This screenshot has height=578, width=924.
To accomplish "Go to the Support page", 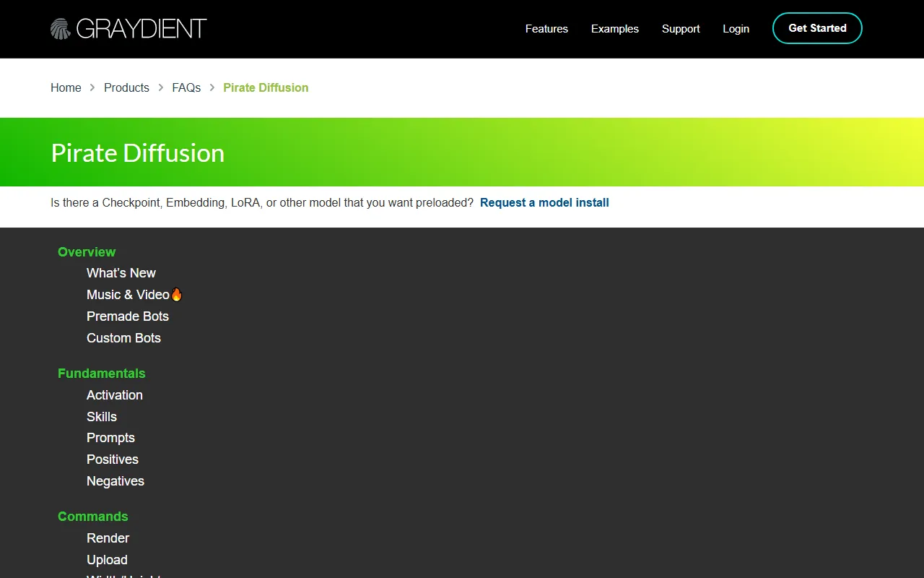I will point(681,29).
